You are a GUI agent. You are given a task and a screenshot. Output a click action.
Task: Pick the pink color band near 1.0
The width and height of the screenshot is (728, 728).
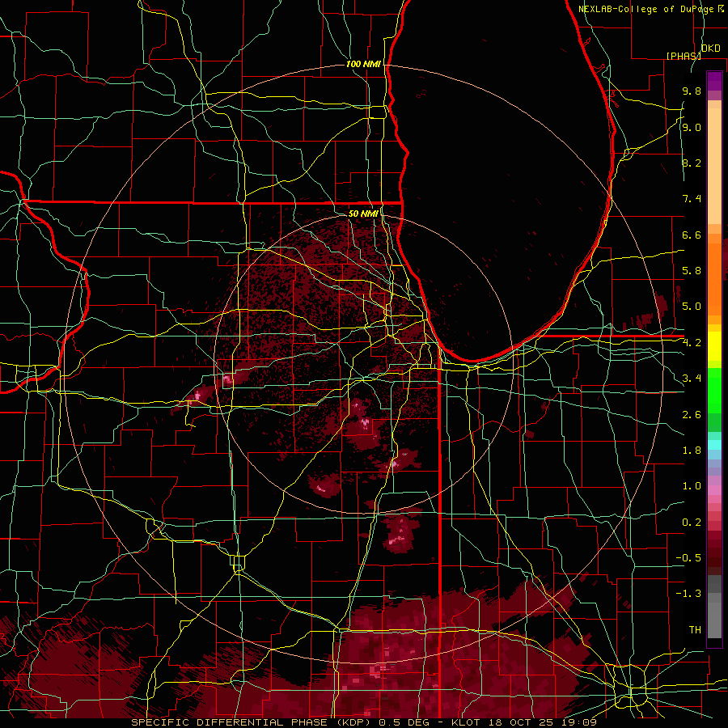pos(714,490)
